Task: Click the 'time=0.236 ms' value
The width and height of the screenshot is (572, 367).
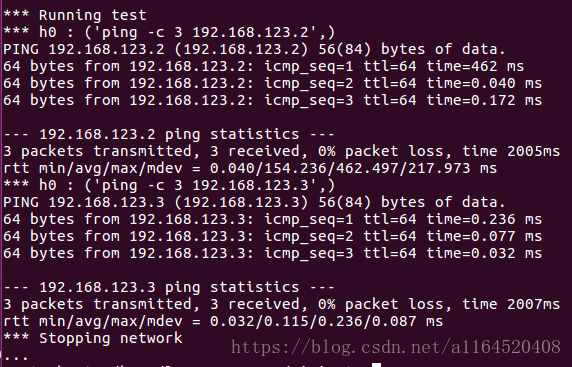Action: pos(484,219)
